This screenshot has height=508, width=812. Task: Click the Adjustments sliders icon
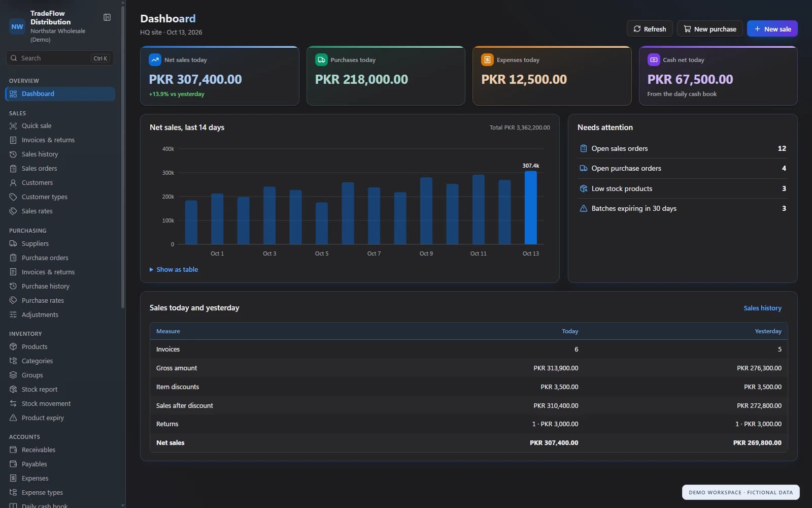tap(13, 315)
